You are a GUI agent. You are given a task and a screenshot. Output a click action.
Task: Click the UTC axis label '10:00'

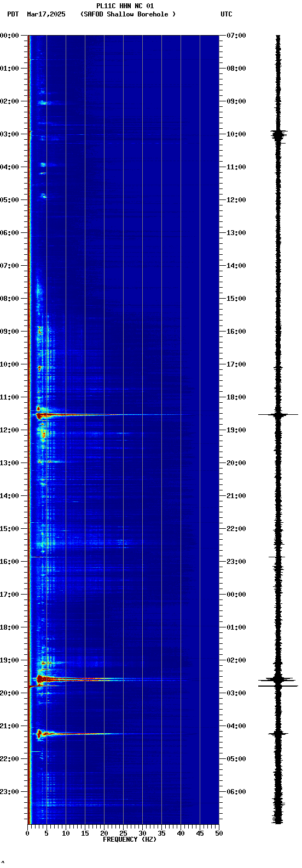pos(236,134)
